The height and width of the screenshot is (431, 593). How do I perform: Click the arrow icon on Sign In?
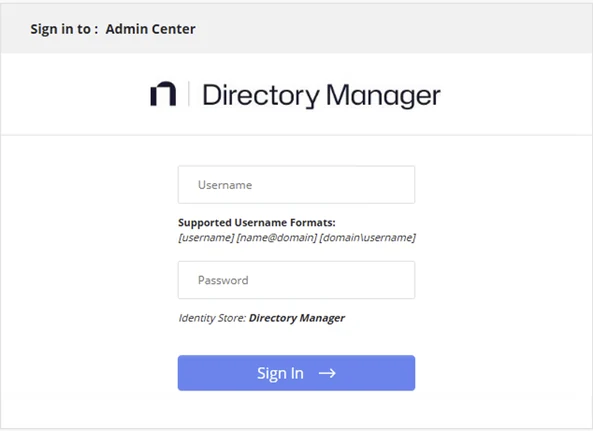(x=327, y=374)
